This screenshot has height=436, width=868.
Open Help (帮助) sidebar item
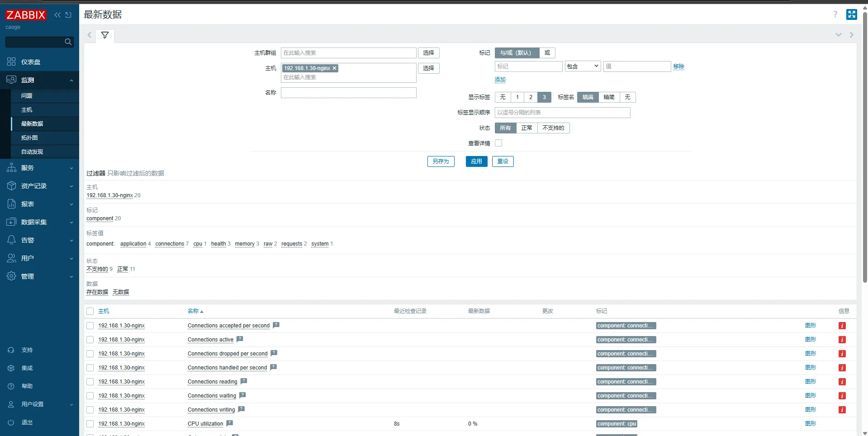pos(39,386)
